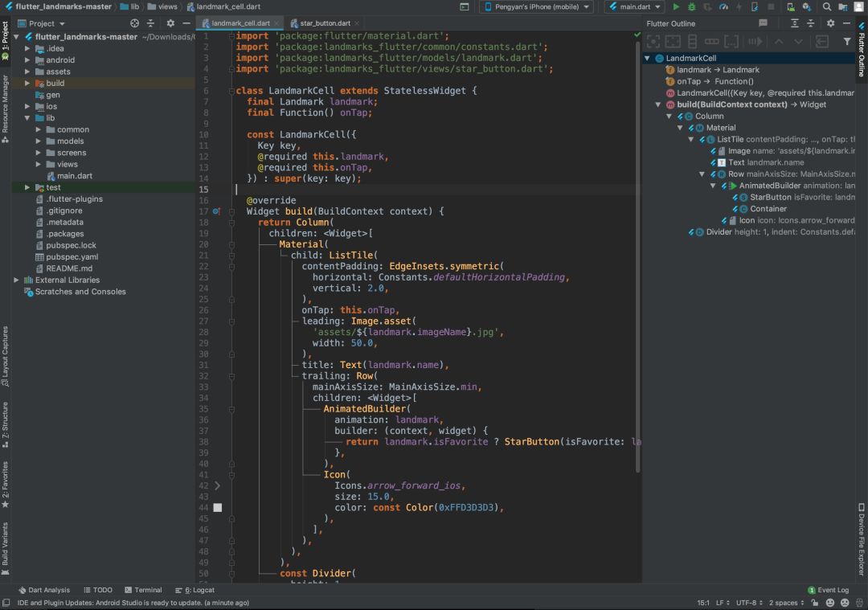Toggle the 2: Favorites side tab
The width and height of the screenshot is (868, 610).
pos(5,485)
